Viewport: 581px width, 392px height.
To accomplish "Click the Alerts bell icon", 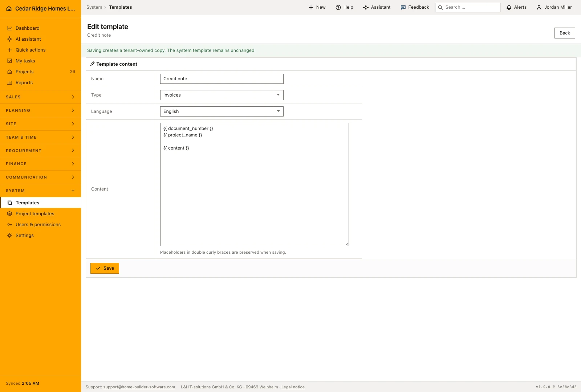I will 509,7.
